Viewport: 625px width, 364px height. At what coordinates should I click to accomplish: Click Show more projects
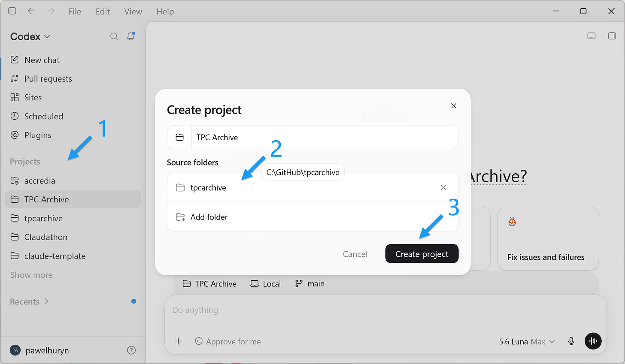(x=31, y=275)
